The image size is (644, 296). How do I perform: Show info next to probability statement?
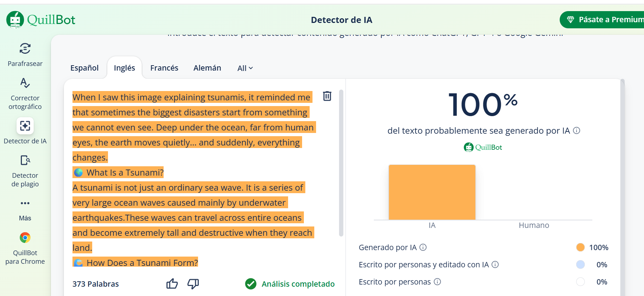[577, 130]
